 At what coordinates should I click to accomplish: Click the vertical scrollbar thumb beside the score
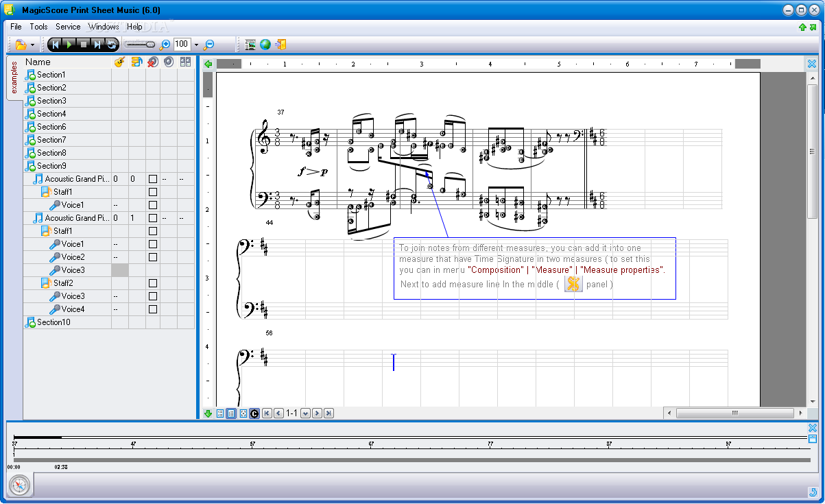click(x=812, y=152)
